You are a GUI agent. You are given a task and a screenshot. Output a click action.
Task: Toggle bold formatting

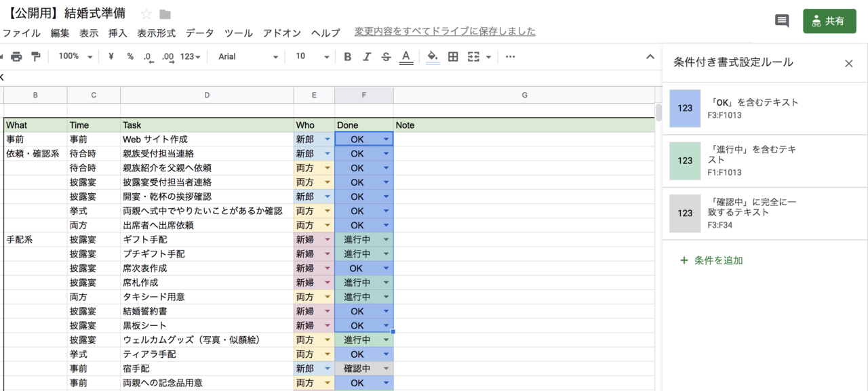347,56
